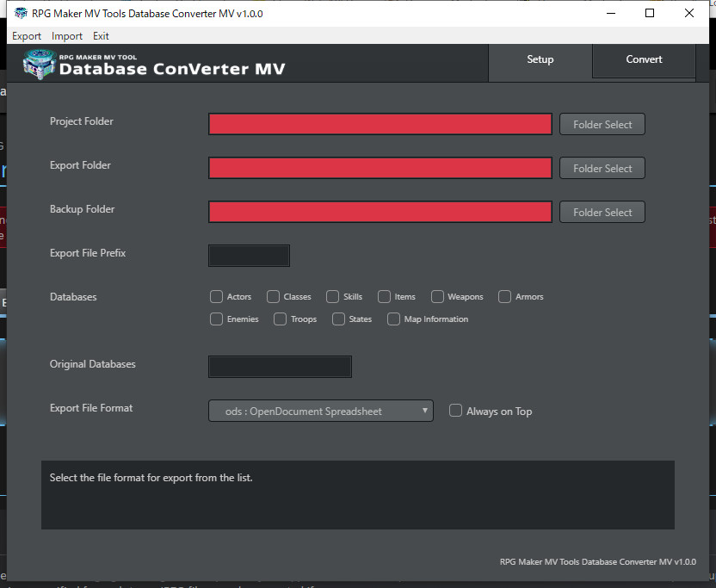Check the Troops database option
Image resolution: width=716 pixels, height=588 pixels.
[x=280, y=319]
